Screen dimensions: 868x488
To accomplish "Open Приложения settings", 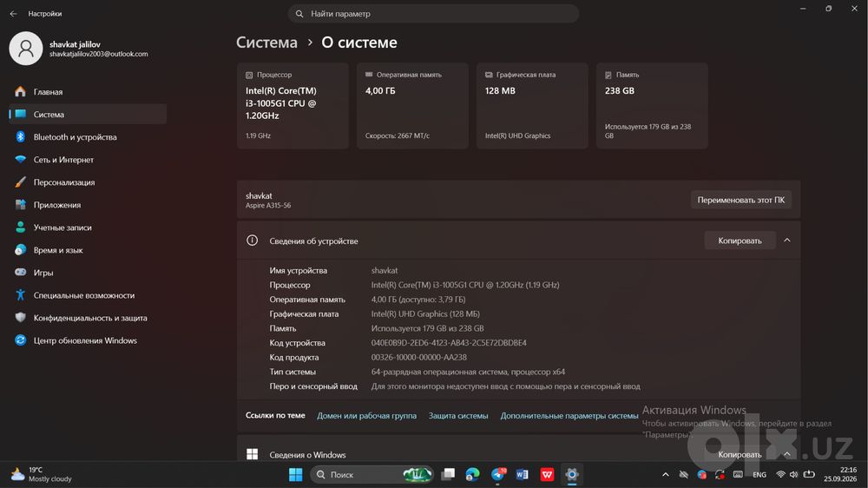I will tap(88, 205).
